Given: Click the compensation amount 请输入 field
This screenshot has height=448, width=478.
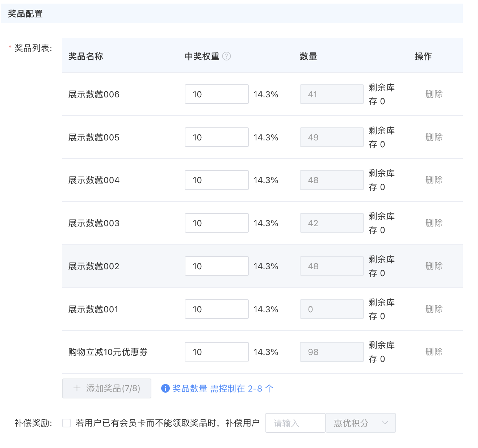Looking at the screenshot, I should [295, 423].
